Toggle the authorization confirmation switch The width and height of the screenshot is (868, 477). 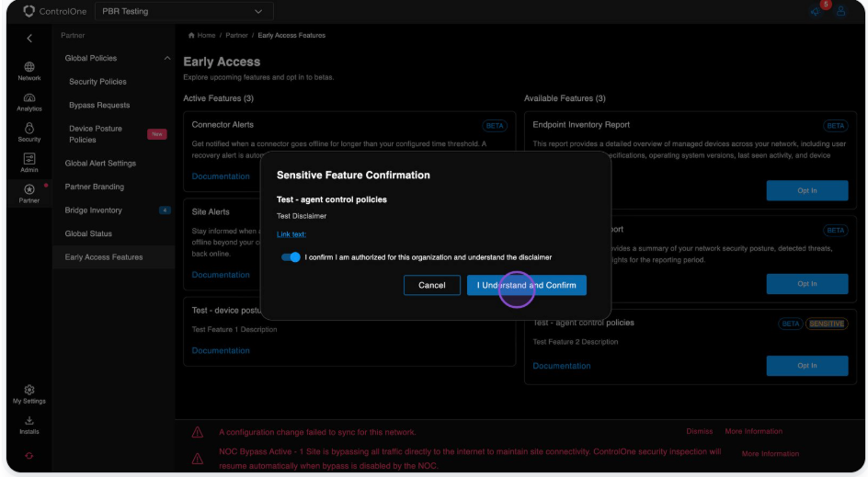point(291,257)
